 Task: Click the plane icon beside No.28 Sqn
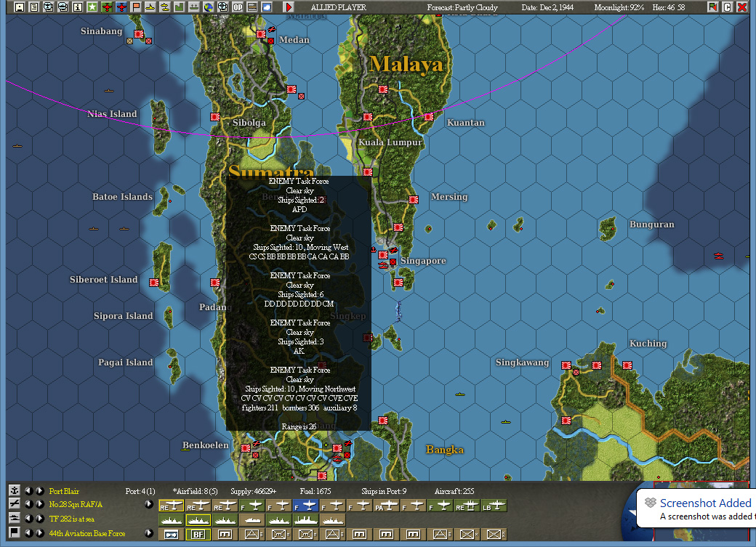15,504
